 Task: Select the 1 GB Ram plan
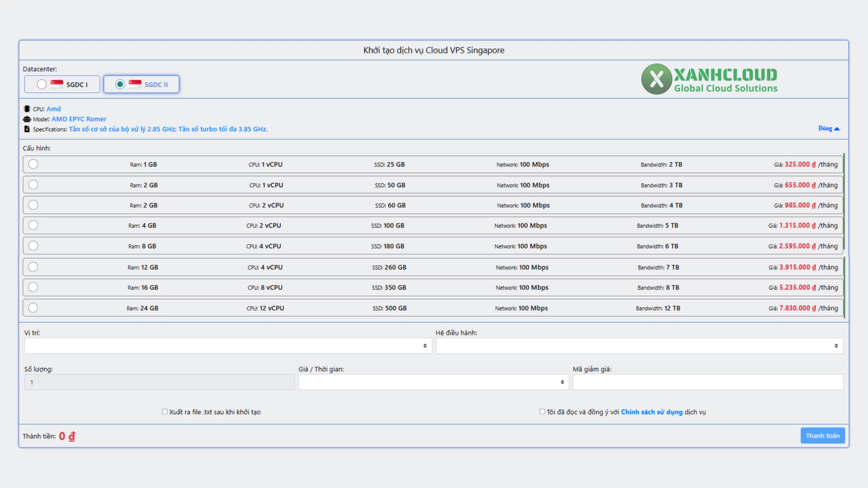[x=33, y=164]
